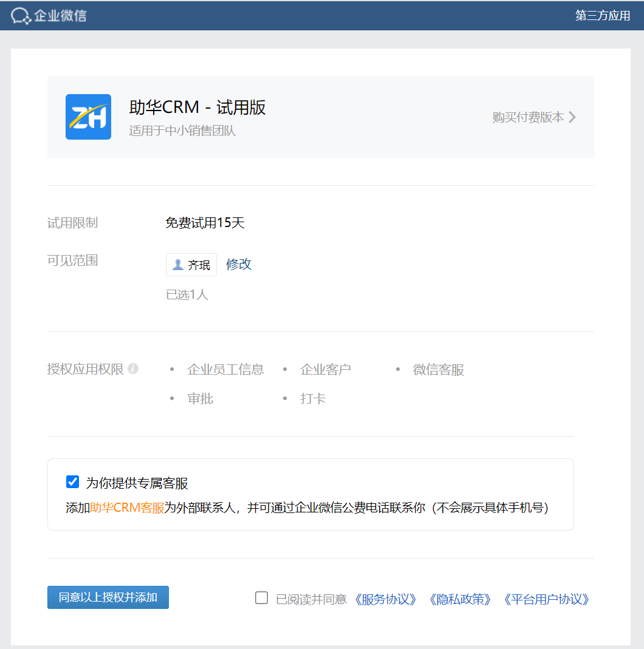Screen dimensions: 644x649
Task: Click 适用于中小销售团队 subtitle text
Action: coord(182,131)
